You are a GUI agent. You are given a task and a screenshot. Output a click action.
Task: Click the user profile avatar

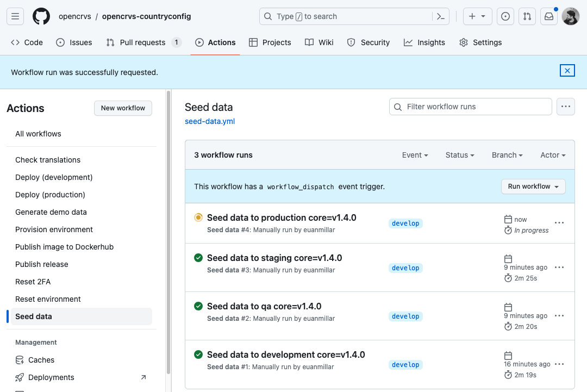point(571,16)
